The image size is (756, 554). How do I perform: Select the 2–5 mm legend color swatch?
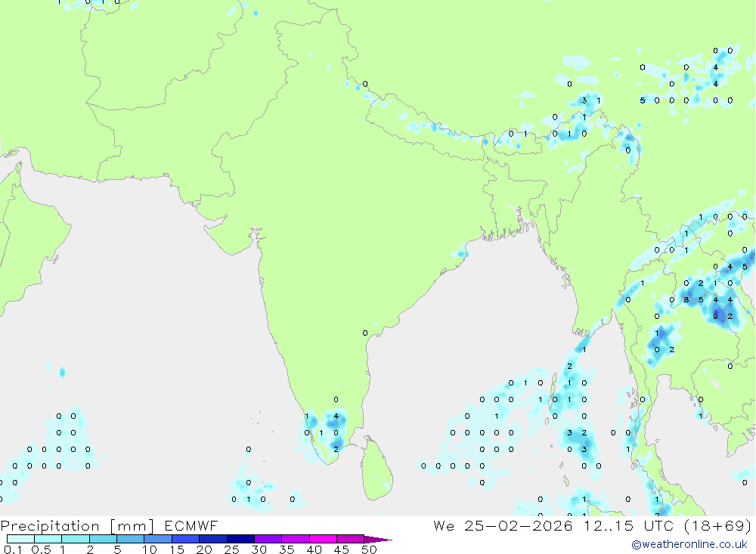pyautogui.click(x=103, y=539)
